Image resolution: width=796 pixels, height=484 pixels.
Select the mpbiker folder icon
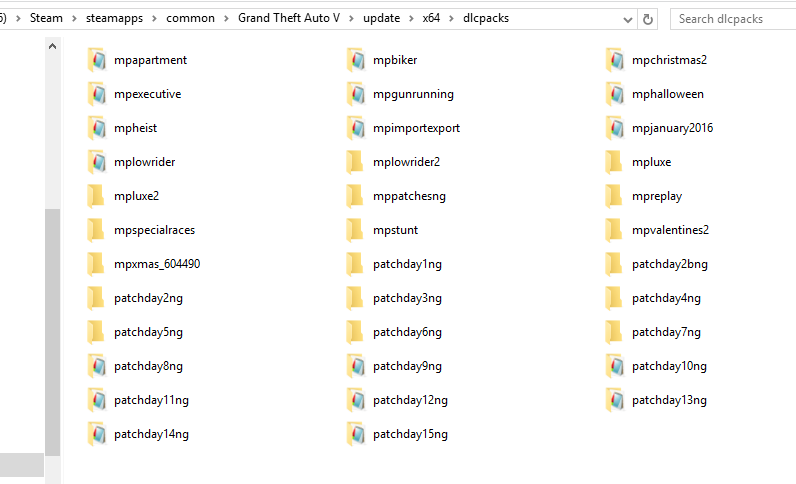(355, 60)
